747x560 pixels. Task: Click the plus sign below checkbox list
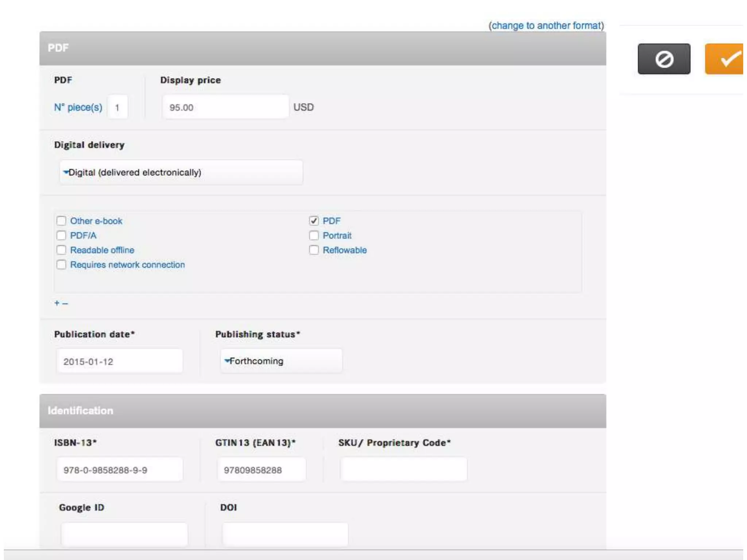[x=57, y=303]
